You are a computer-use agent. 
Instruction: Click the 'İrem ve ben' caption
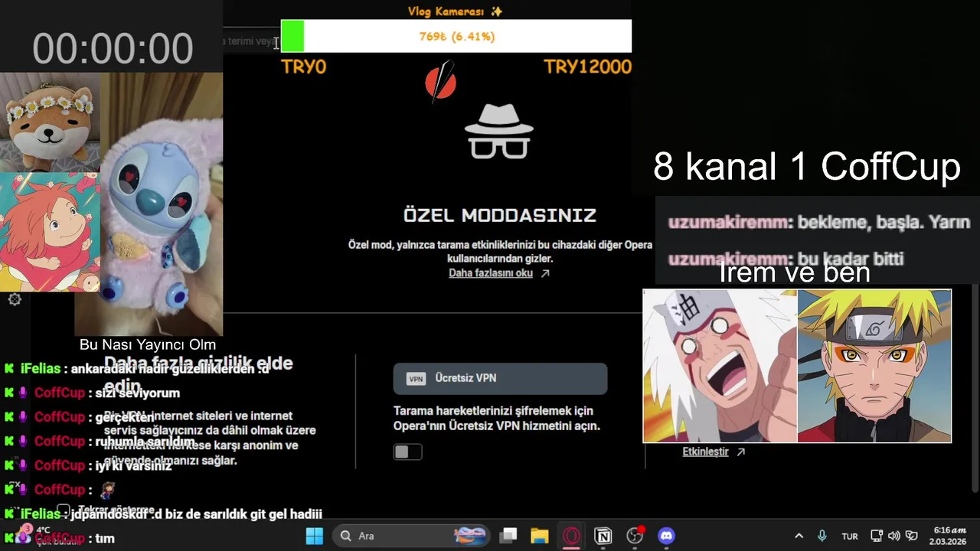click(x=795, y=272)
